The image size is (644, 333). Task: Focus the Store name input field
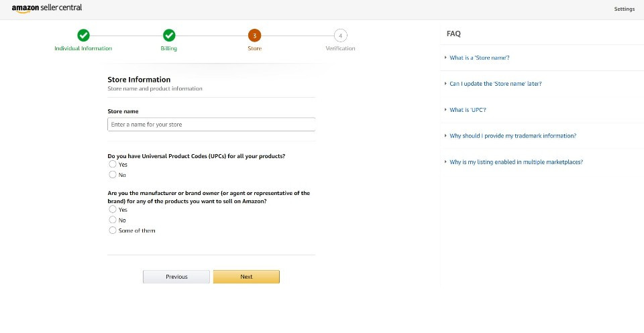pyautogui.click(x=211, y=125)
